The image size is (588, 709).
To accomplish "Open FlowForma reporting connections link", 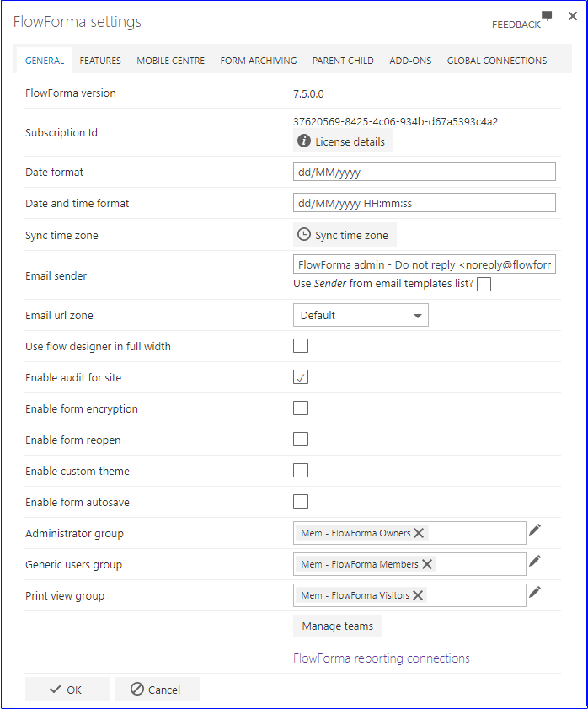I will pyautogui.click(x=382, y=658).
